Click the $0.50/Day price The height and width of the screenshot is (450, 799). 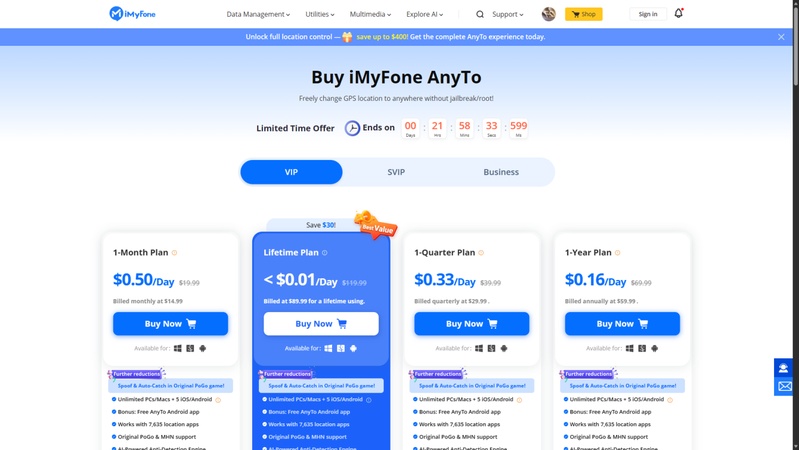point(144,280)
